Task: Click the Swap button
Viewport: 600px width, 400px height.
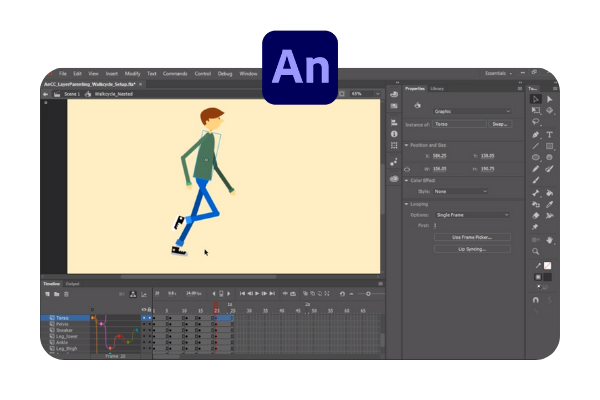Action: point(502,124)
